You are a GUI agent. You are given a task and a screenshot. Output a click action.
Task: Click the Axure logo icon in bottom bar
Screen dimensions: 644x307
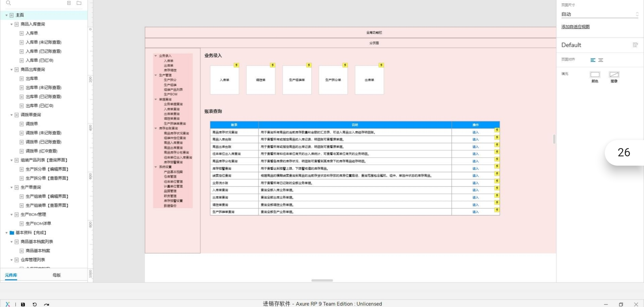pos(8,304)
